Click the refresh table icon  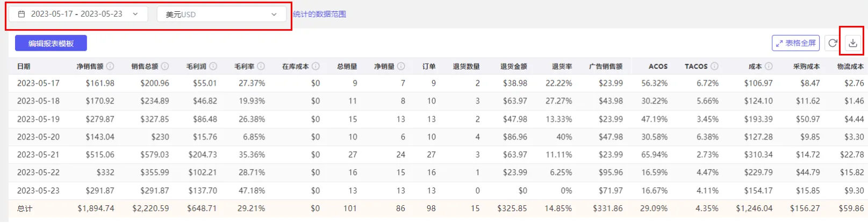click(x=833, y=43)
